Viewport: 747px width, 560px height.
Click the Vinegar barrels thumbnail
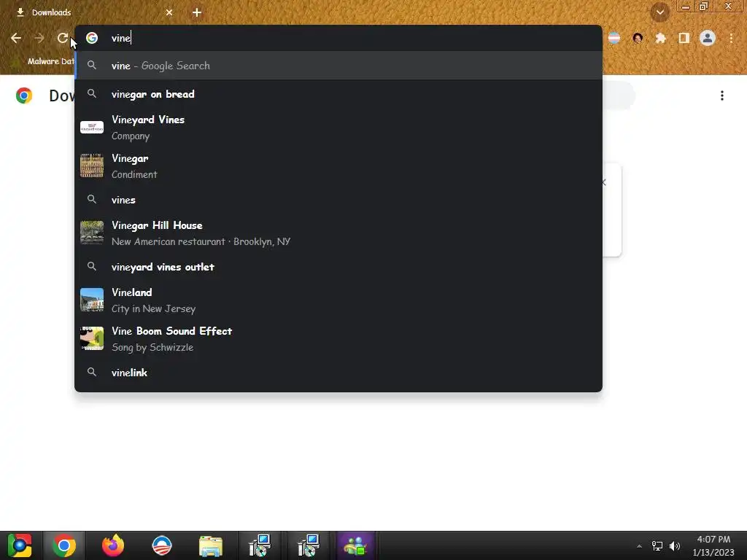pyautogui.click(x=92, y=166)
